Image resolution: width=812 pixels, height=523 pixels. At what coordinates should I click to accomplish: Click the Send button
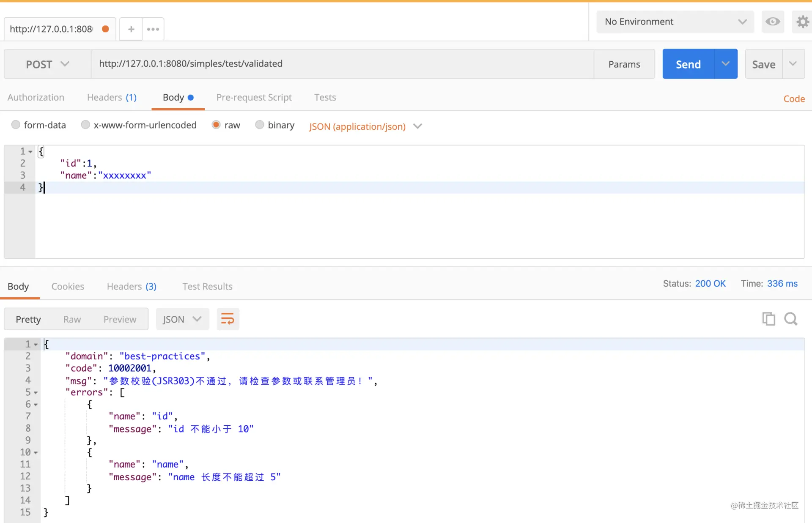click(689, 64)
